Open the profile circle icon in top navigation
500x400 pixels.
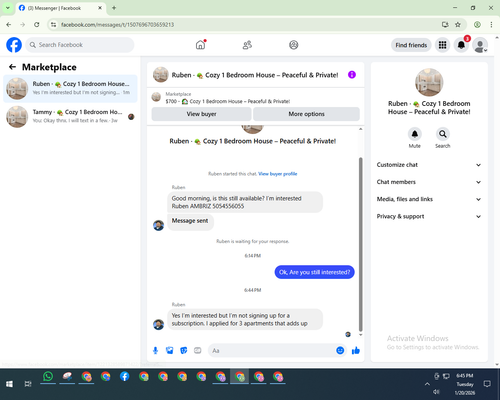tap(294, 45)
